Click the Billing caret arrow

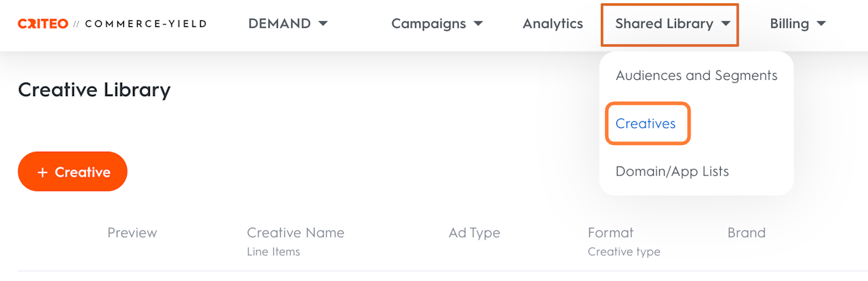coord(821,24)
